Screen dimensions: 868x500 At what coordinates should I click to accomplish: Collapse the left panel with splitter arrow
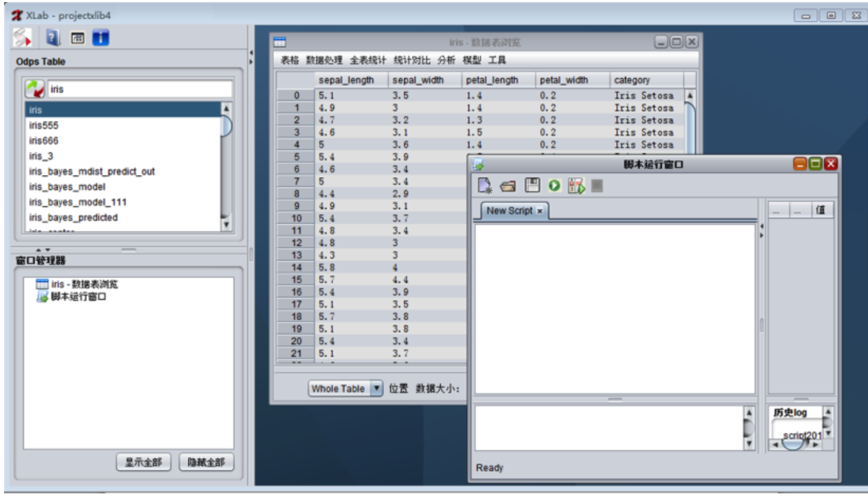(x=251, y=52)
